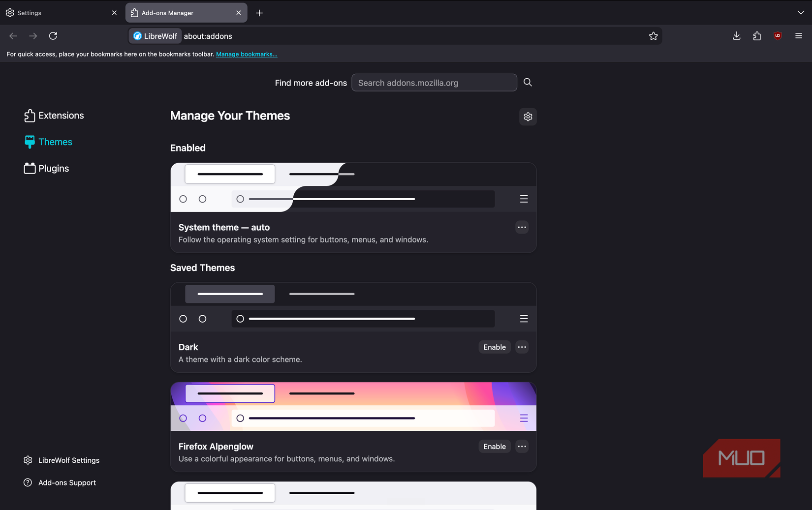Screen dimensions: 812x510
Task: Enable the Firefox Alpenglow theme
Action: (x=494, y=447)
